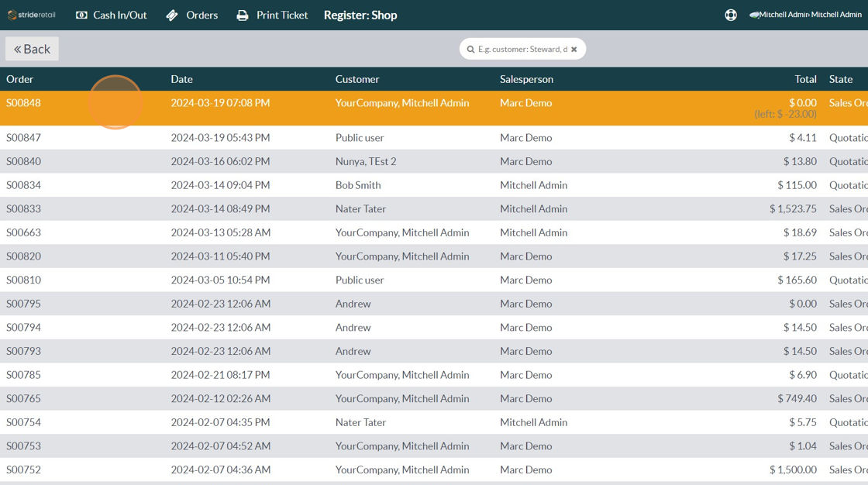Click the Mitchell Admin avatar icon
The height and width of the screenshot is (485, 868).
click(754, 15)
